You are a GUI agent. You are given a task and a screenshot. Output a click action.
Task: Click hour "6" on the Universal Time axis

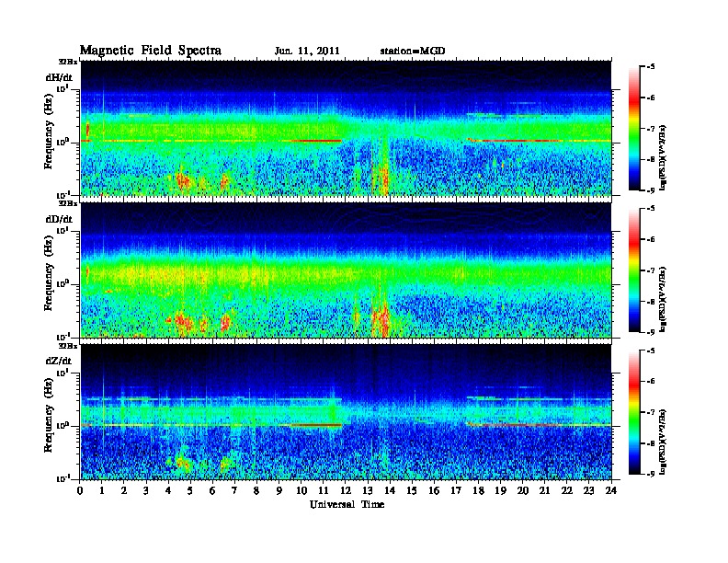coord(212,491)
